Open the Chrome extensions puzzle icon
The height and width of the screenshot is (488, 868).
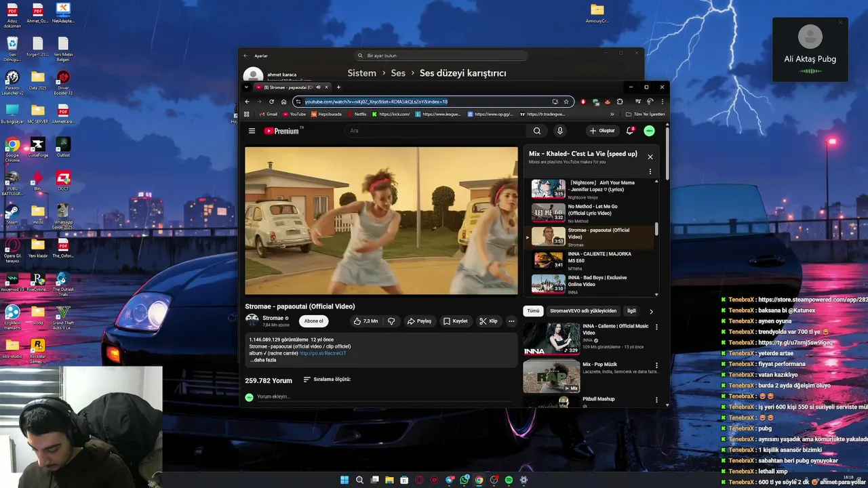pos(620,102)
